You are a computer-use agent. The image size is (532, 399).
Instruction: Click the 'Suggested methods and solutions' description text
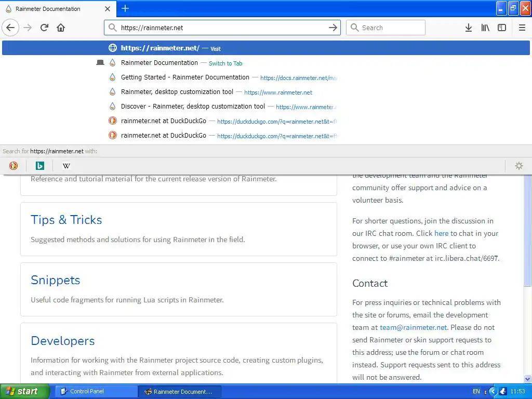pos(138,240)
